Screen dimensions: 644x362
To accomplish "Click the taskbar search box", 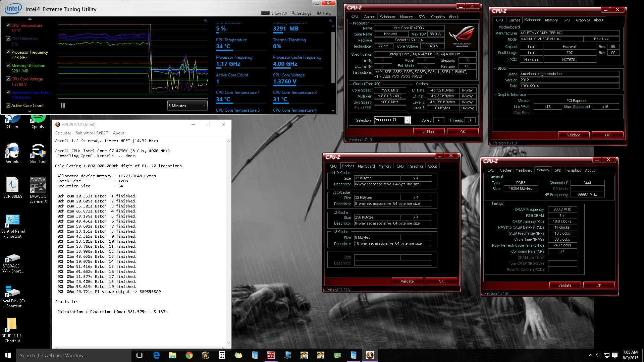I will [74, 355].
